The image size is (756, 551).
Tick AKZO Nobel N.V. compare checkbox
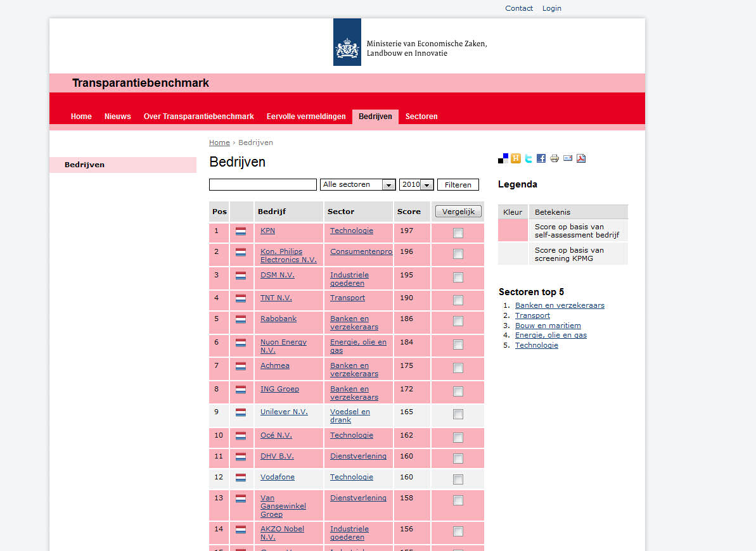[458, 532]
